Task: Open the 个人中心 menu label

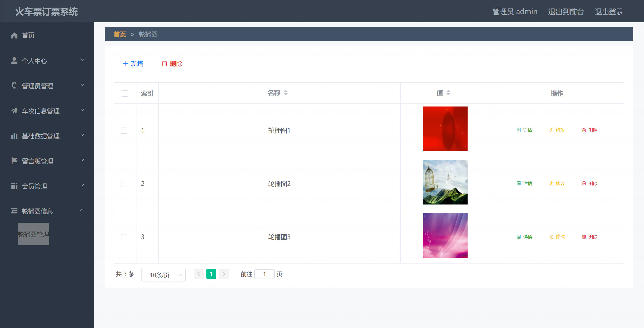Action: 34,61
